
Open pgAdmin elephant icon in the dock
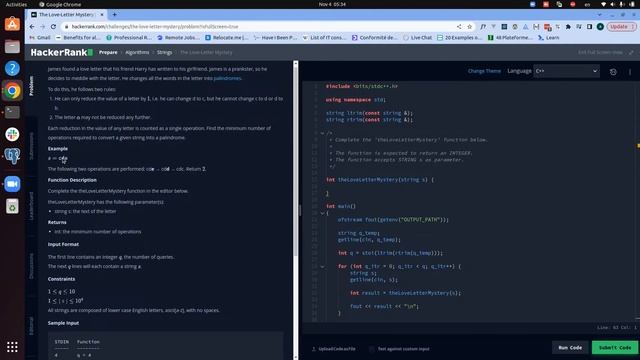[x=12, y=156]
